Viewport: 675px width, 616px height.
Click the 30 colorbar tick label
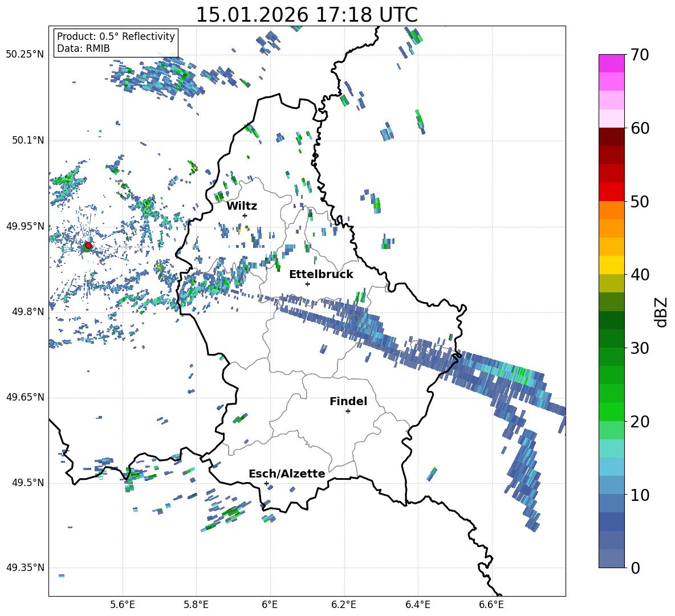[x=640, y=348]
